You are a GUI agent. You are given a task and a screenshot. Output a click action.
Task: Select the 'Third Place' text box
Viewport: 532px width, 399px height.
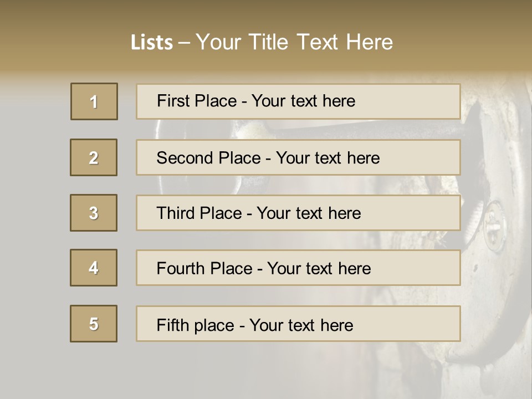(298, 213)
